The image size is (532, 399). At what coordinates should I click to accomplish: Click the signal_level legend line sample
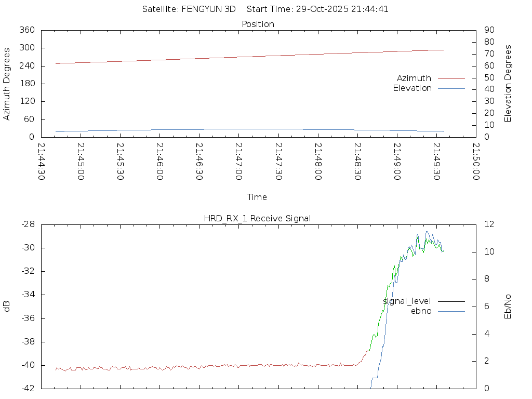(x=451, y=301)
